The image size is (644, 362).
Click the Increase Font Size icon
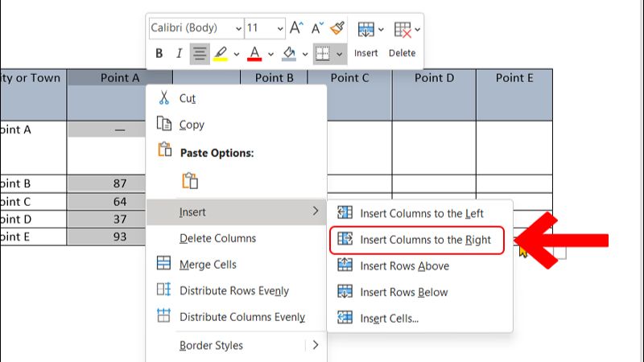pyautogui.click(x=296, y=28)
